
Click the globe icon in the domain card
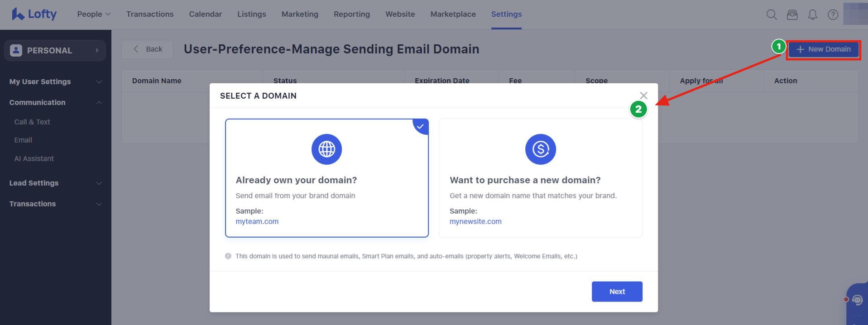tap(326, 149)
